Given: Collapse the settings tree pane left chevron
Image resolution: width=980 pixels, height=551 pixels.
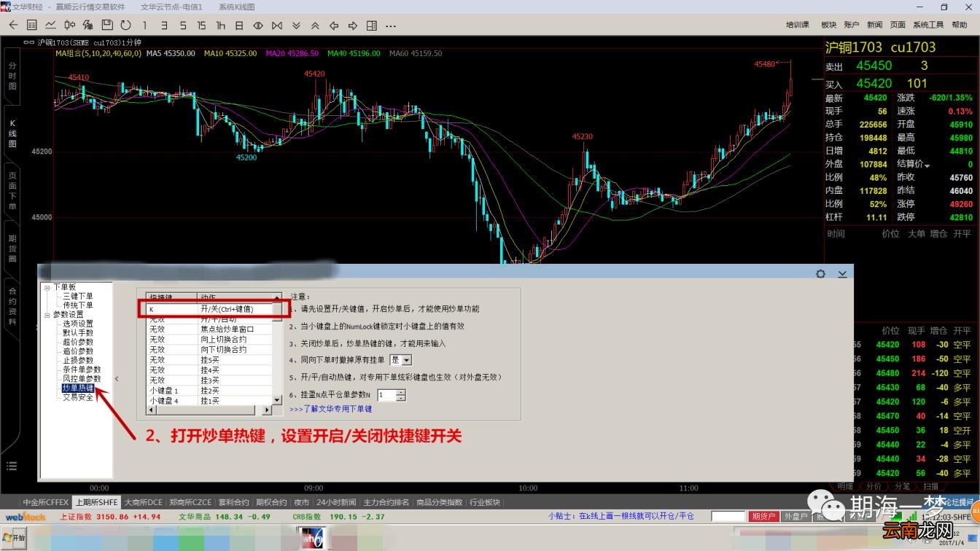Looking at the screenshot, I should click(x=117, y=378).
